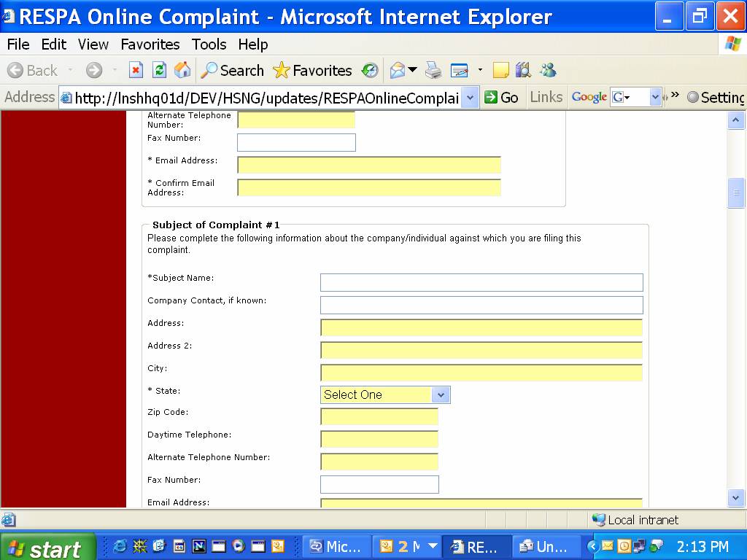Expand the State 'Select One' dropdown
747x560 pixels.
pos(440,394)
